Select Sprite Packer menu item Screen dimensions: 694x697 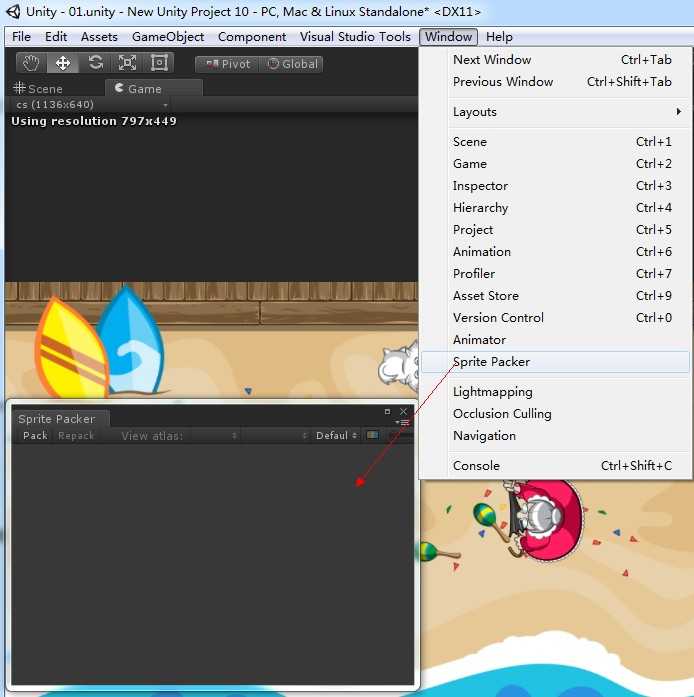pyautogui.click(x=555, y=362)
